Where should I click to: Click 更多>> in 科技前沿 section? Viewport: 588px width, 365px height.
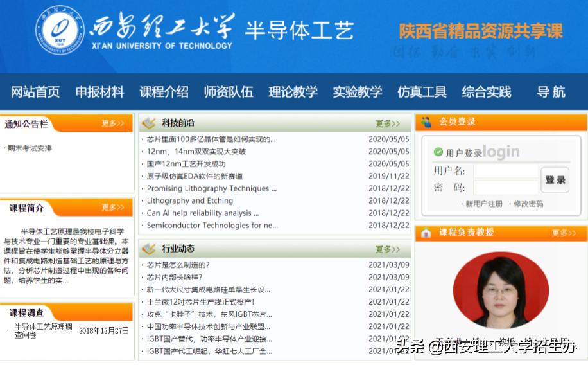(388, 123)
